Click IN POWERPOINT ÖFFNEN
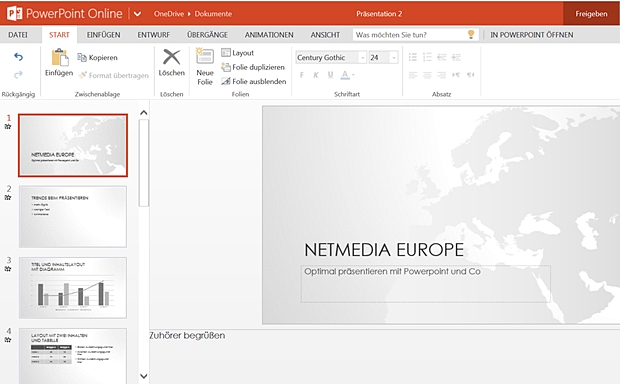The height and width of the screenshot is (384, 620). [531, 35]
